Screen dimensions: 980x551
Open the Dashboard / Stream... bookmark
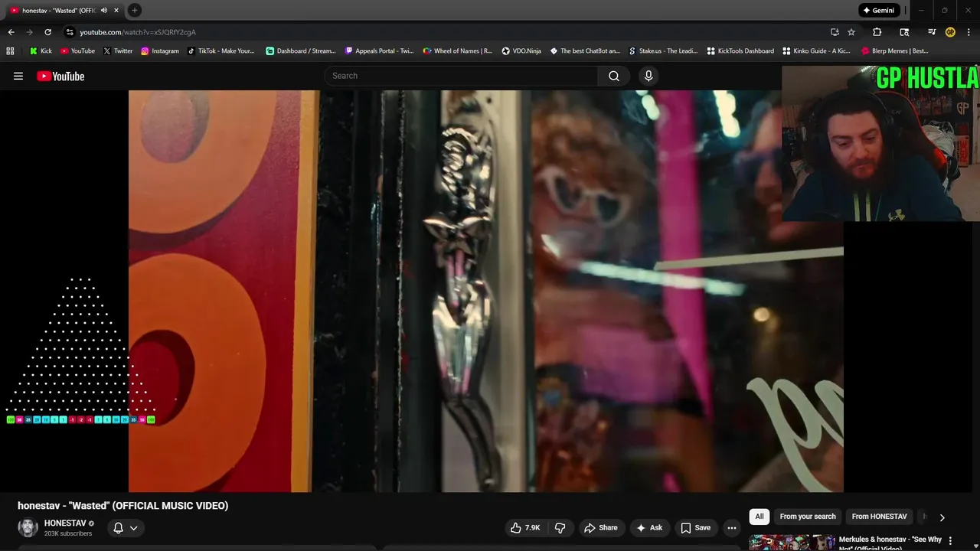pos(300,51)
